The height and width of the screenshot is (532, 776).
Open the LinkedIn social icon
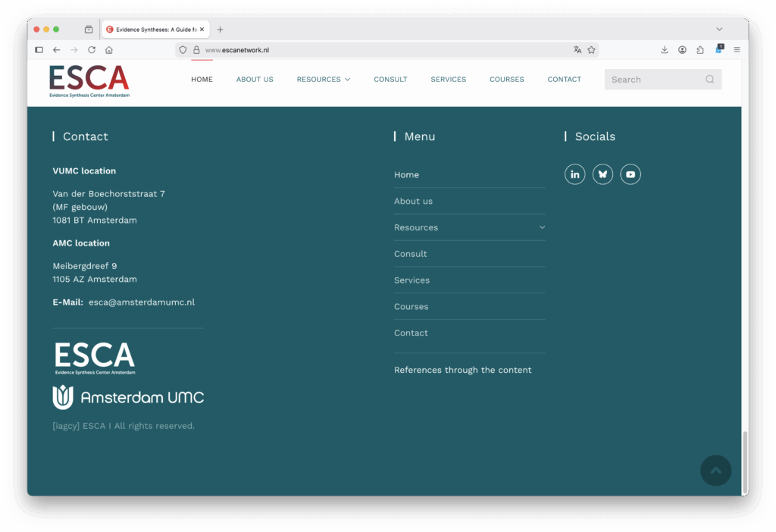(x=574, y=174)
